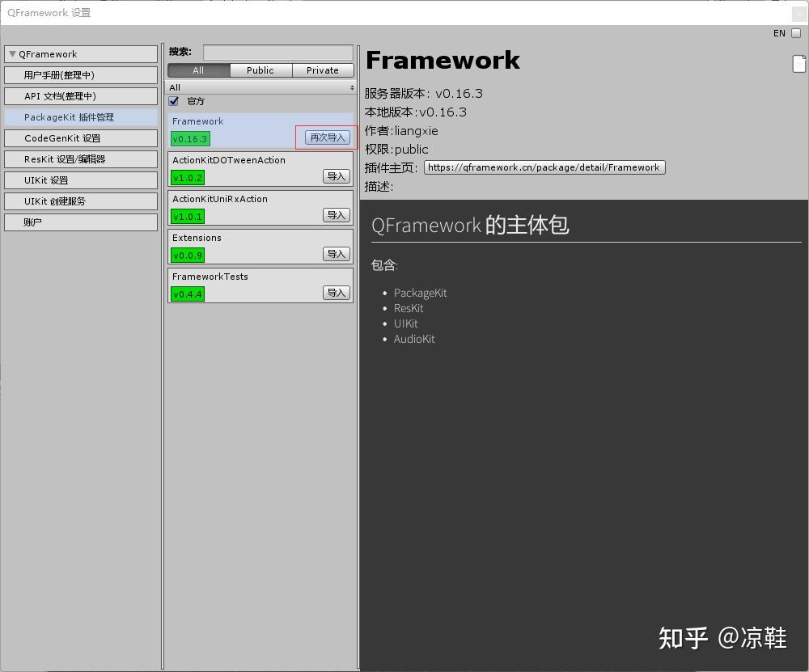Select the All packages tab
This screenshot has width=809, height=672.
(x=197, y=70)
